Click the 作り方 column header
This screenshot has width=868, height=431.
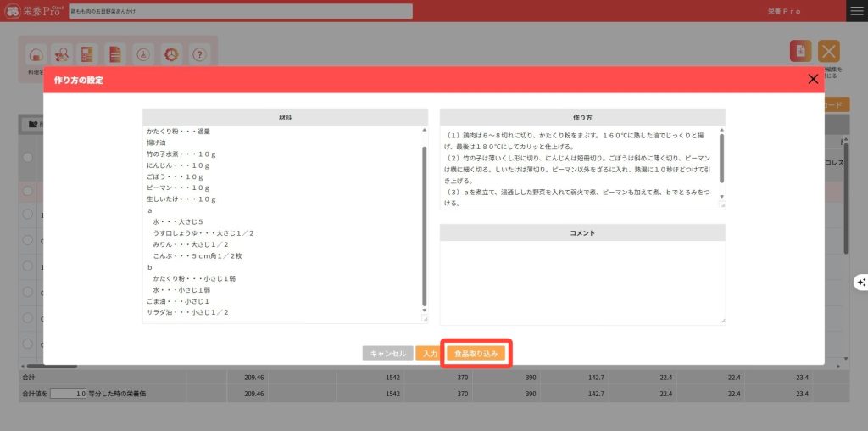582,117
